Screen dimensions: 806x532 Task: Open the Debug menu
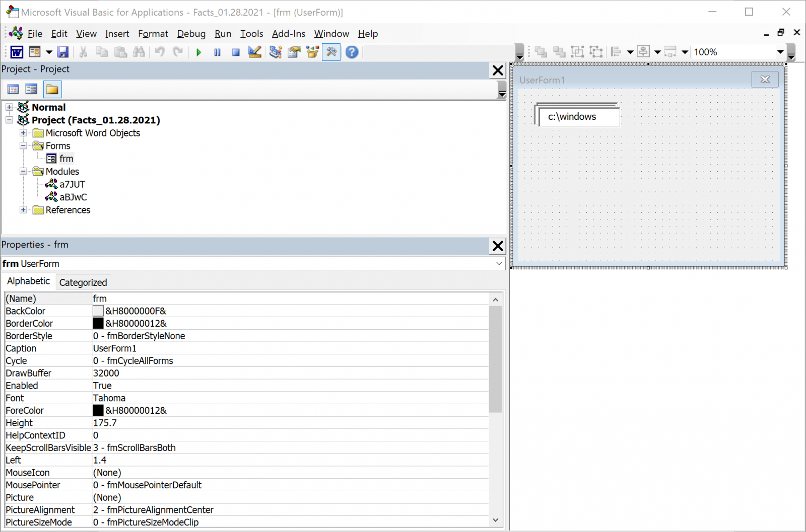coord(191,34)
